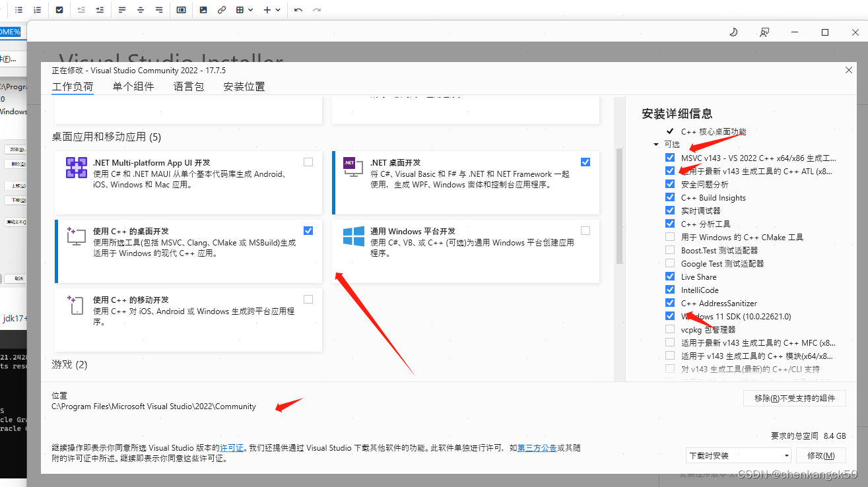Insert a hyperlink via chain icon
Viewport: 868px width, 487px height.
point(222,10)
